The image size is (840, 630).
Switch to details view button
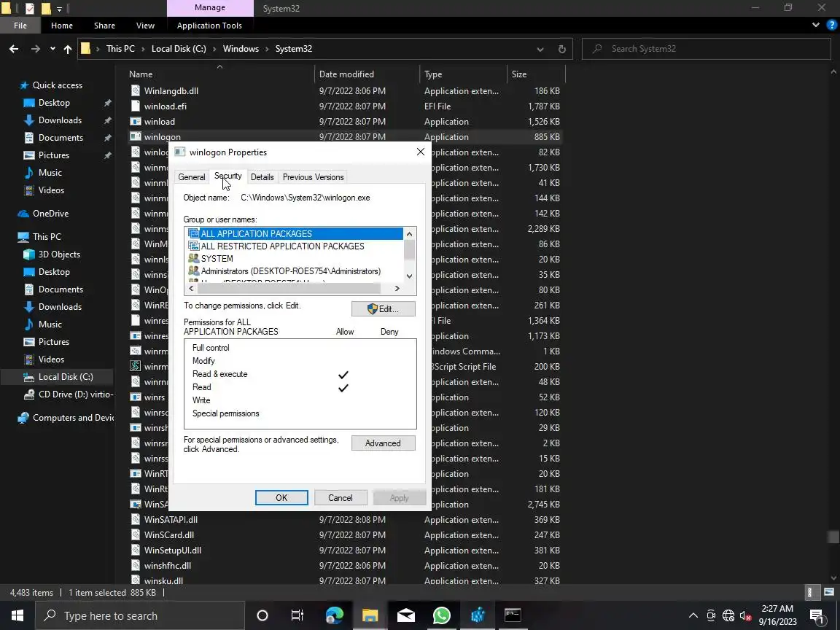(x=810, y=592)
